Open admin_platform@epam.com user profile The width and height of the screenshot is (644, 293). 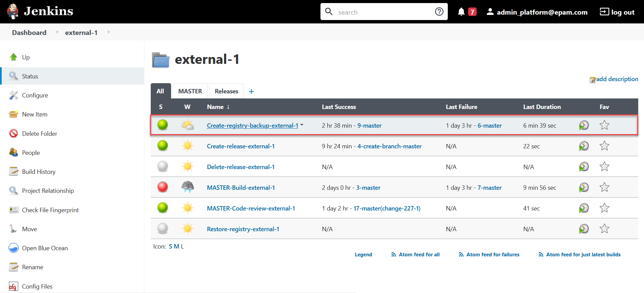[x=537, y=12]
